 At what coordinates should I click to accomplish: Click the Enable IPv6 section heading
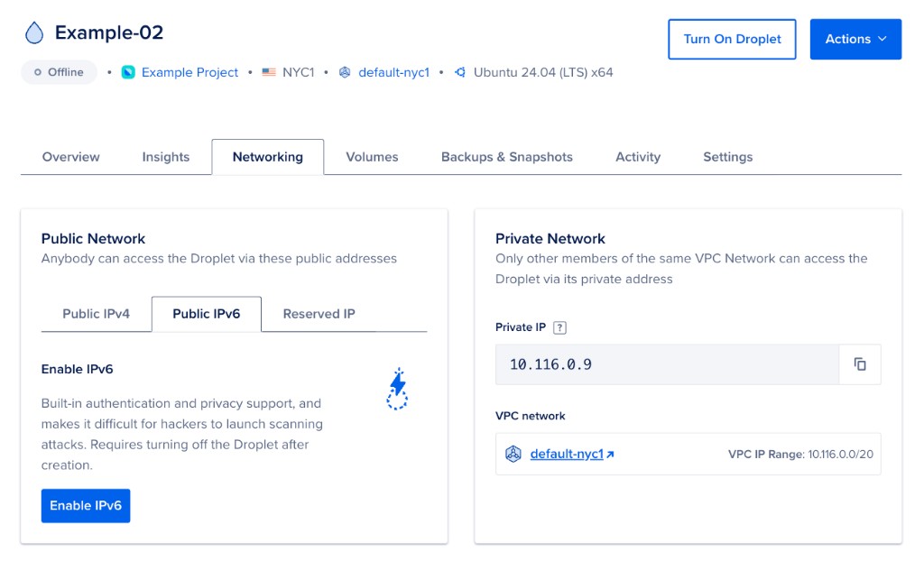pos(78,369)
